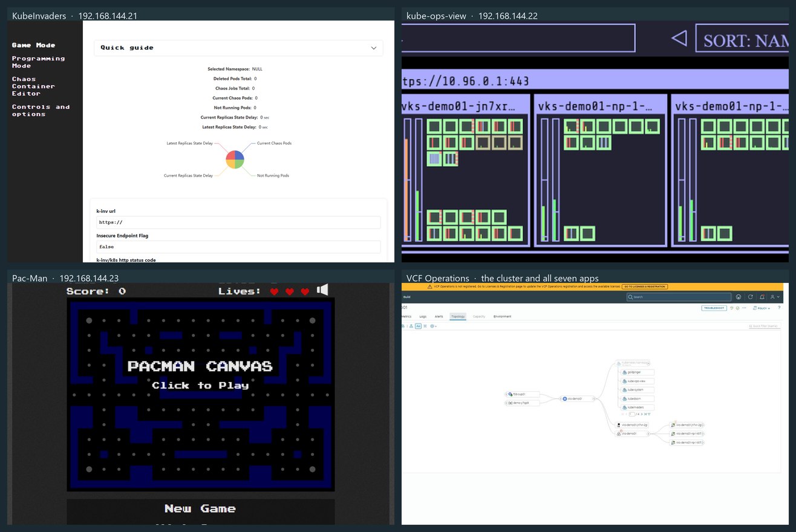Click the Score: 0 text in Pac-Man
The width and height of the screenshot is (796, 532).
[x=96, y=291]
